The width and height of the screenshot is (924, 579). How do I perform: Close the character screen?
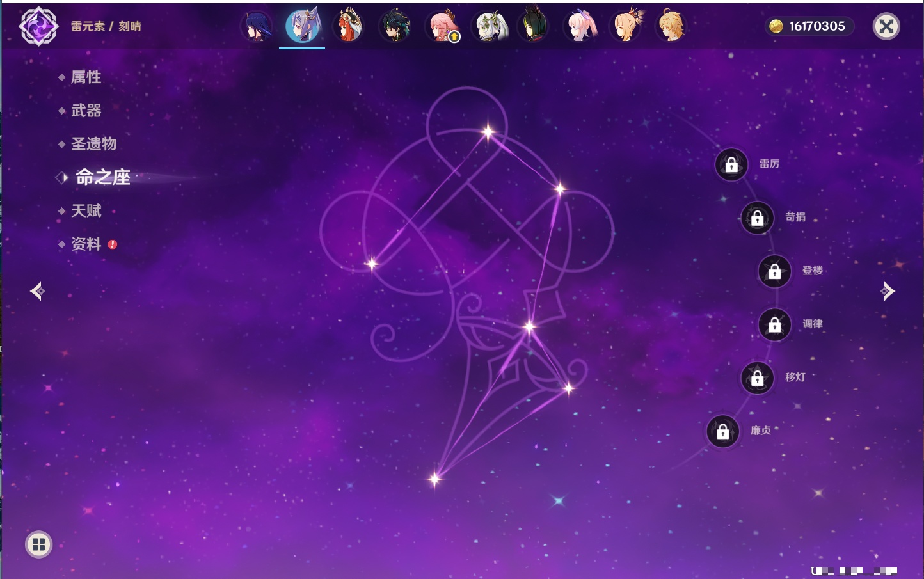[886, 26]
